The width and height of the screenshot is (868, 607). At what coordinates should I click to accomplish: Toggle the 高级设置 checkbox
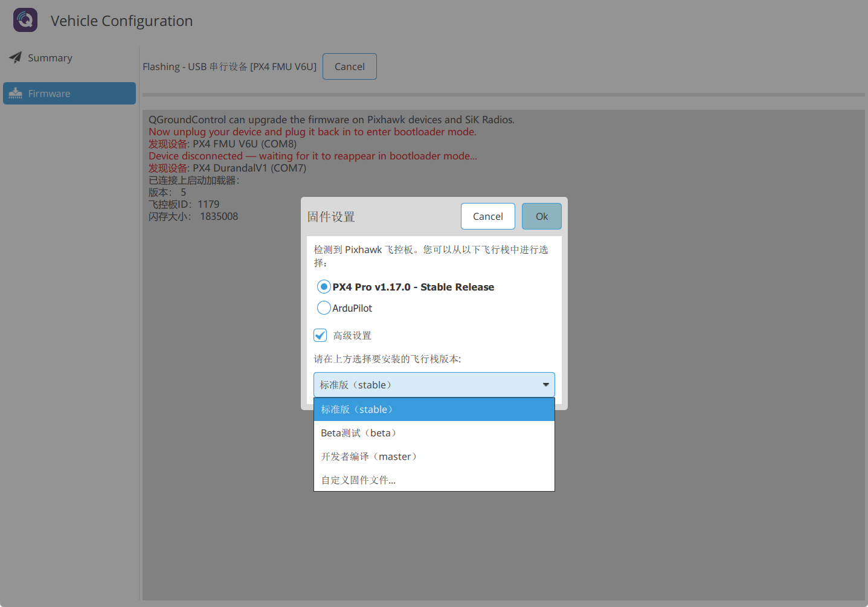(320, 335)
